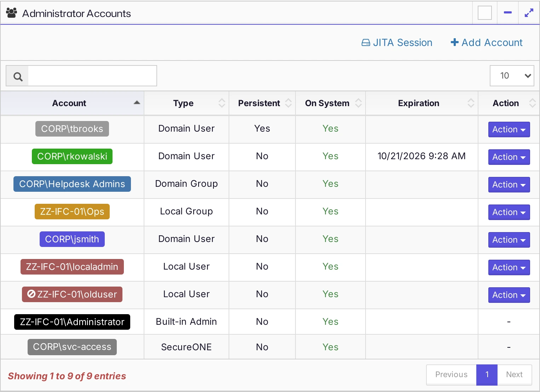
Task: Sort by On System column arrows
Action: (358, 103)
